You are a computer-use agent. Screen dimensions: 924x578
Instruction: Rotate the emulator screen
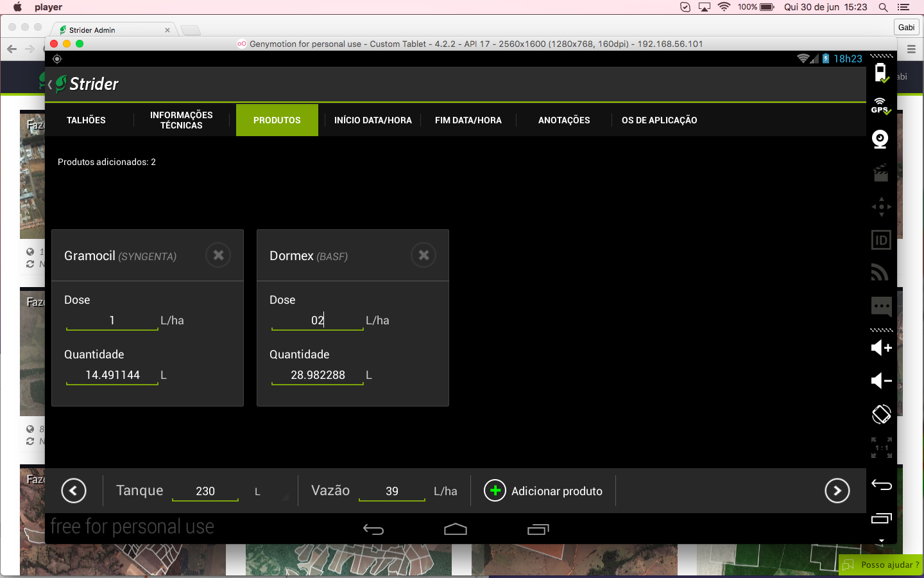pos(881,414)
